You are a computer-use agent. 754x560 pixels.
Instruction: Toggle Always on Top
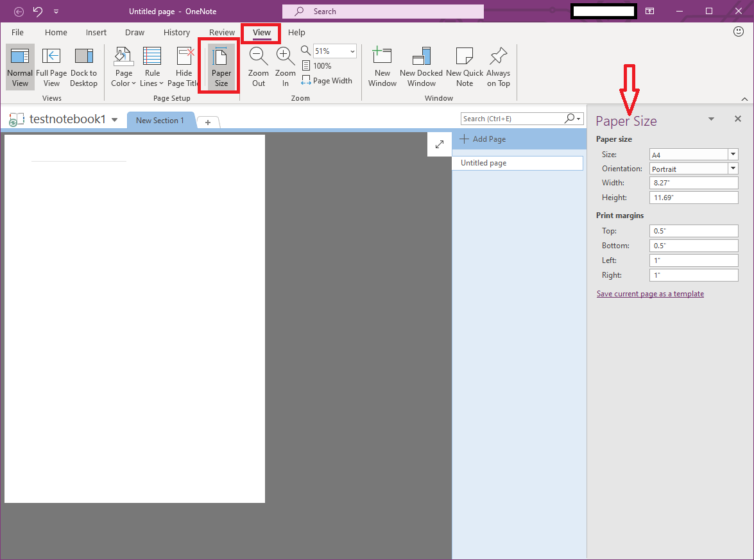(x=498, y=67)
